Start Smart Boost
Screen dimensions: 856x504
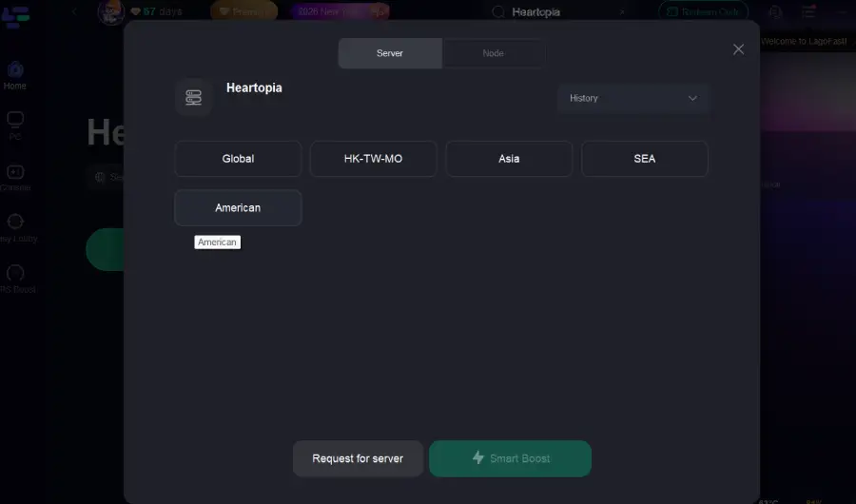pos(510,458)
